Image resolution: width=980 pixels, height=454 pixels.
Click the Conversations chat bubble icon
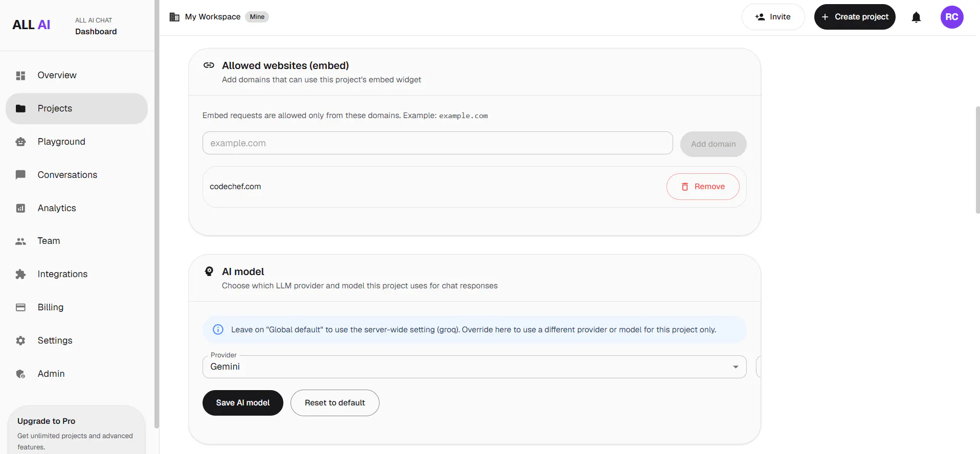pos(20,175)
